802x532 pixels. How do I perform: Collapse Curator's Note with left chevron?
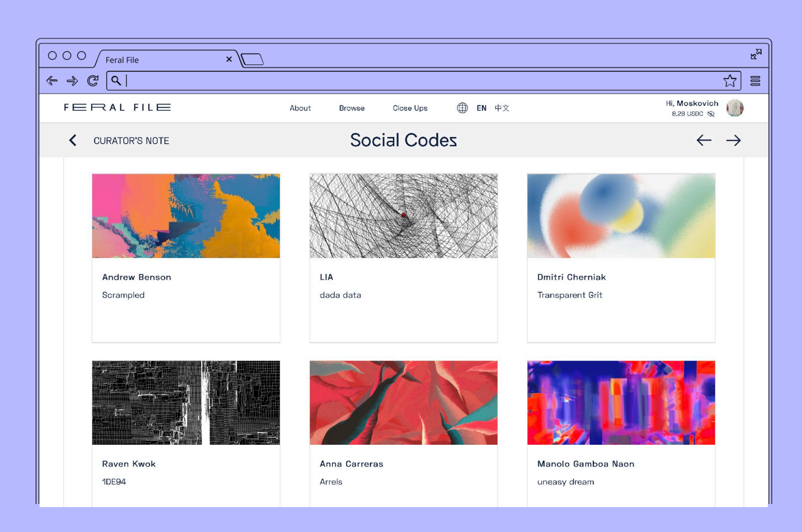73,141
